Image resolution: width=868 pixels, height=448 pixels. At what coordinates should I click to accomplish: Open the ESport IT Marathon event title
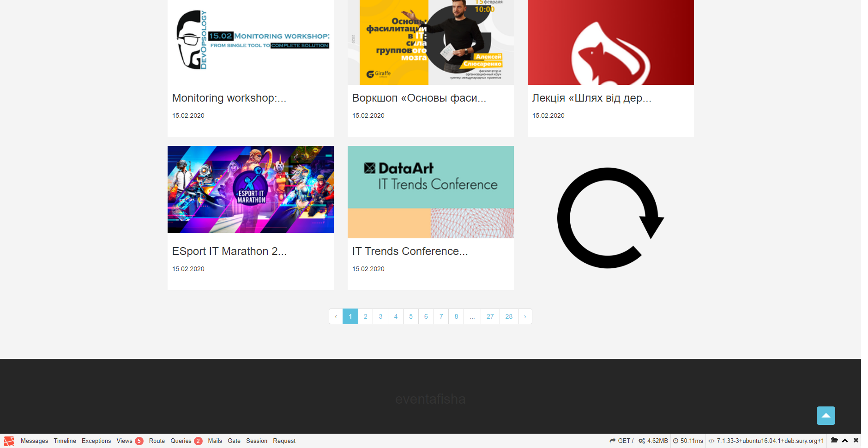tap(229, 251)
